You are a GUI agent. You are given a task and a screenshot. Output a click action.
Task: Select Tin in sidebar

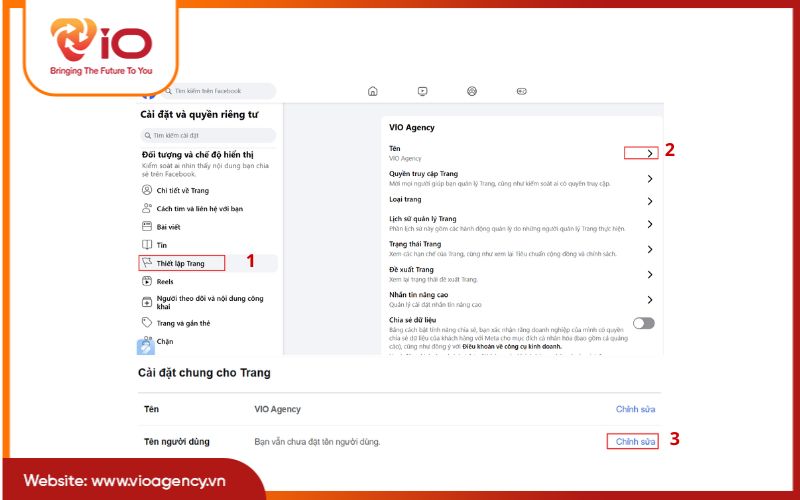click(162, 245)
